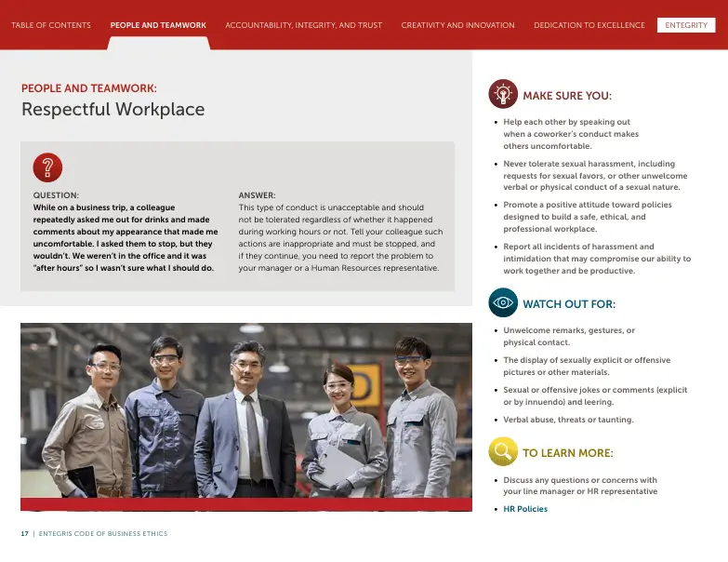The height and width of the screenshot is (562, 728).
Task: Click the bullet 'Never tolerate sexual harassment'
Action: click(595, 176)
